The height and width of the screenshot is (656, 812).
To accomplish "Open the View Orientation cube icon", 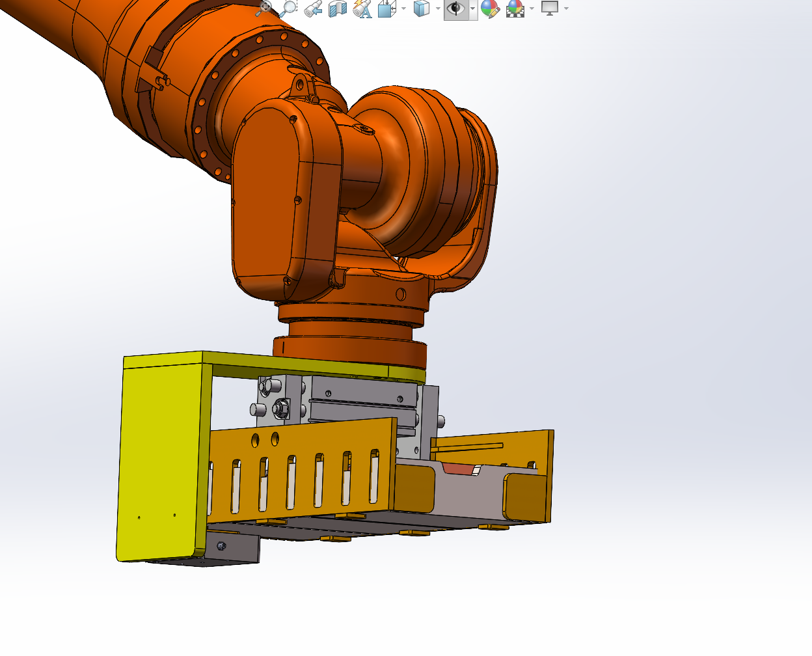I will [x=387, y=8].
